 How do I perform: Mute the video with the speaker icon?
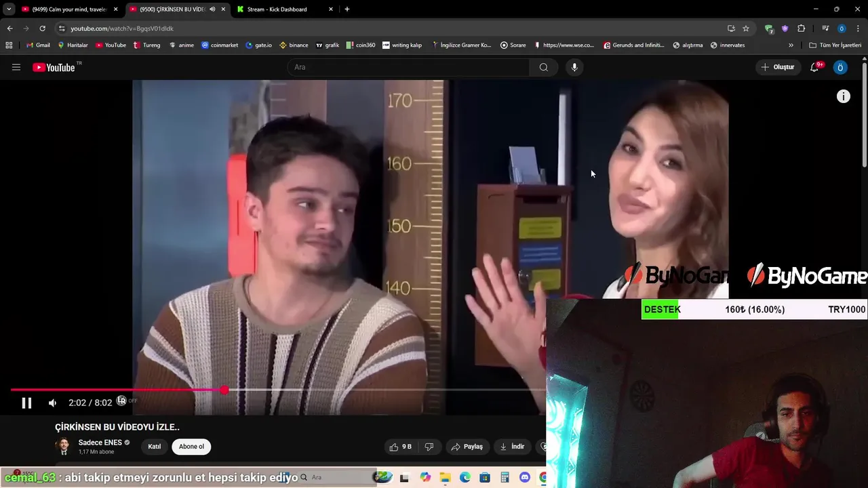pos(52,403)
